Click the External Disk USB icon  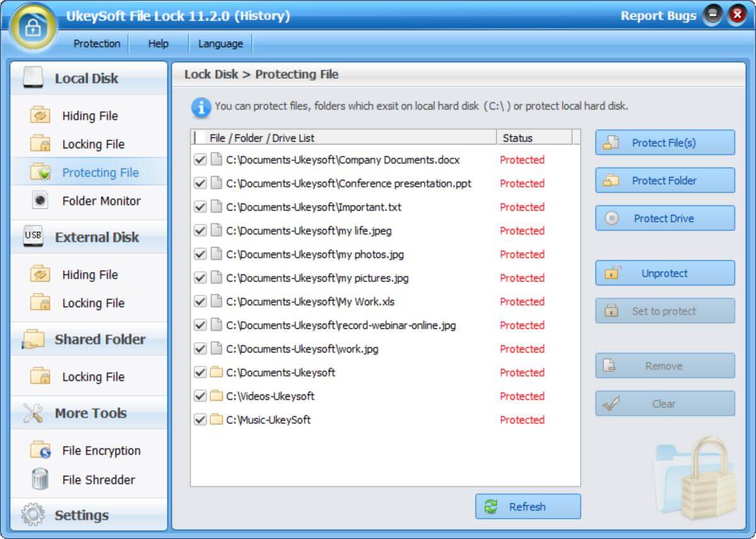[x=33, y=236]
